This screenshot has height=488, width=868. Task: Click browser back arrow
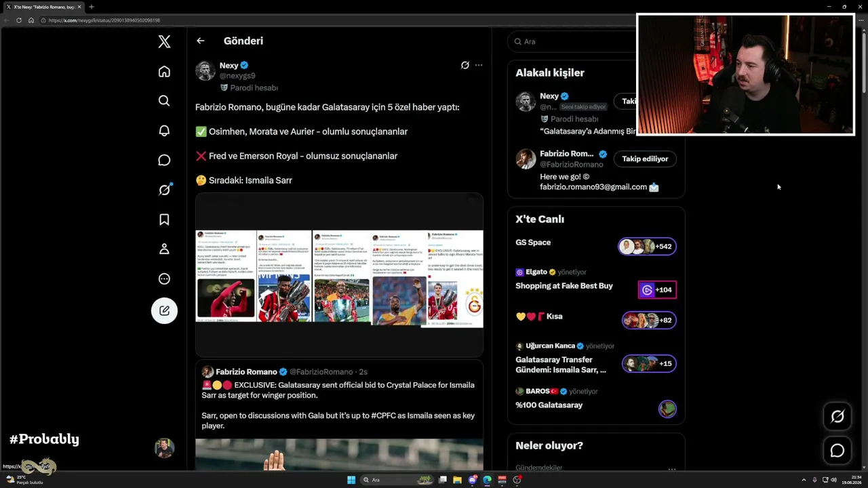[x=7, y=20]
